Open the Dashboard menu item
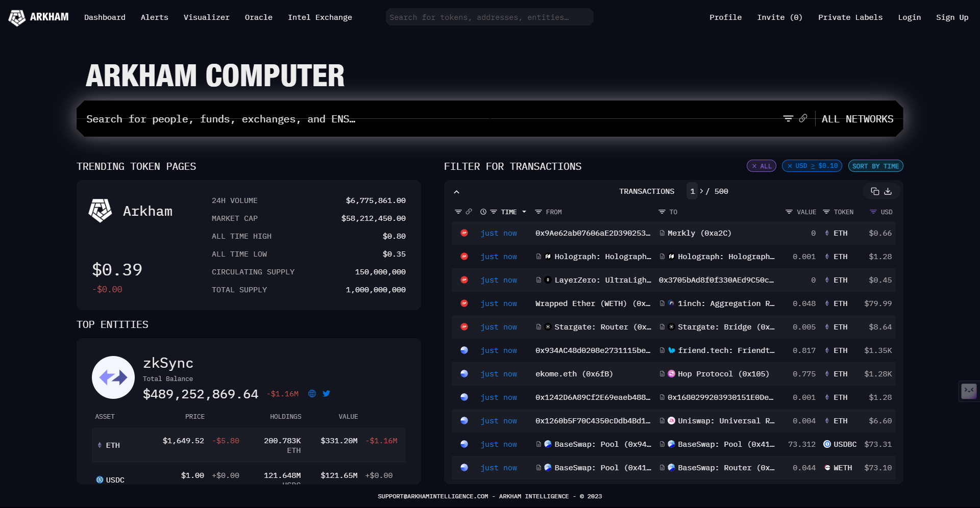980x508 pixels. 105,17
